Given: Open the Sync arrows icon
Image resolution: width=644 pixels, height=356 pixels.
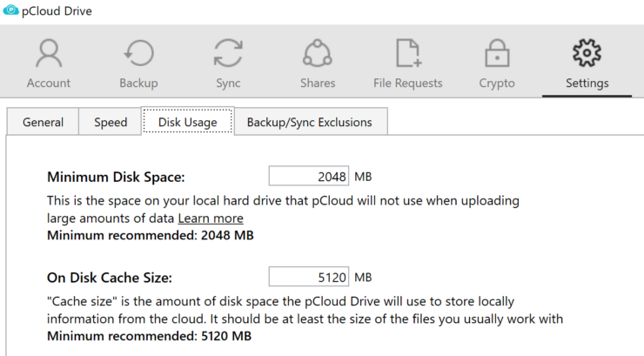Looking at the screenshot, I should (228, 53).
